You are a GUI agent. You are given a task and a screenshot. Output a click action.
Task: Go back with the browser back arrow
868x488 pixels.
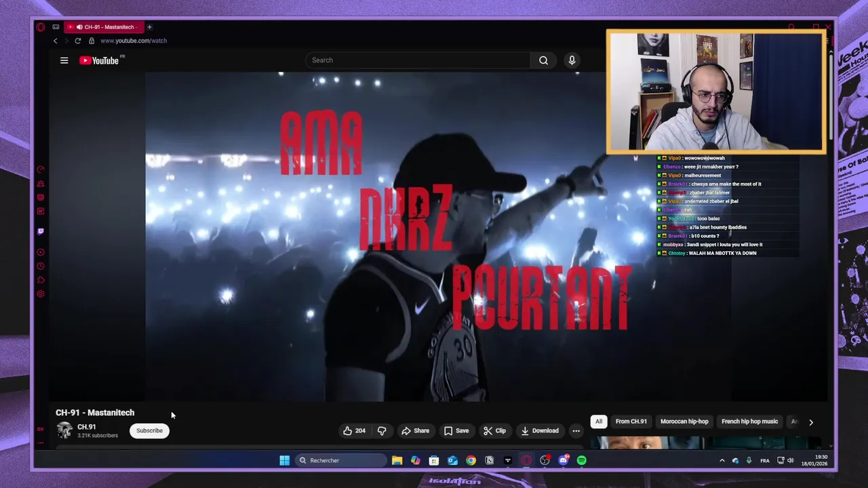56,41
